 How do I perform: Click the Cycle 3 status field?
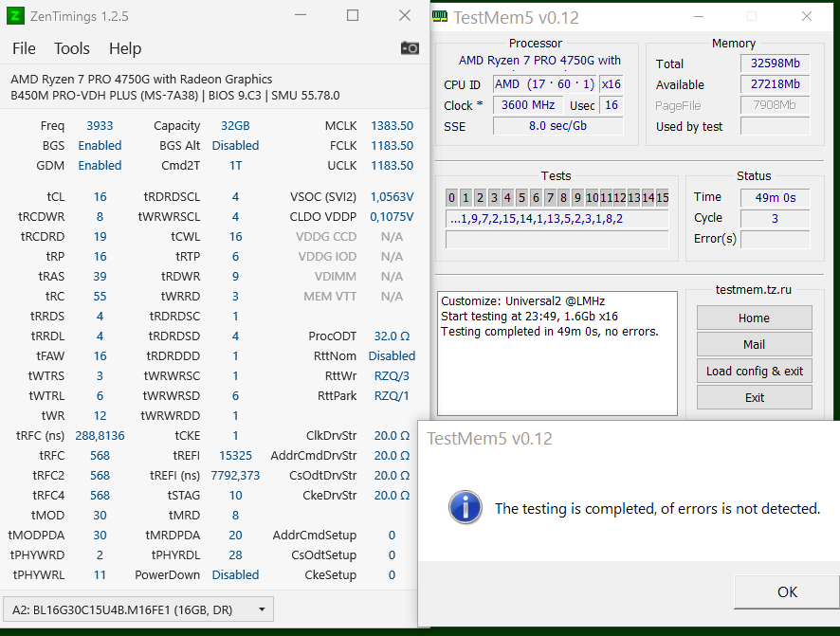point(775,218)
